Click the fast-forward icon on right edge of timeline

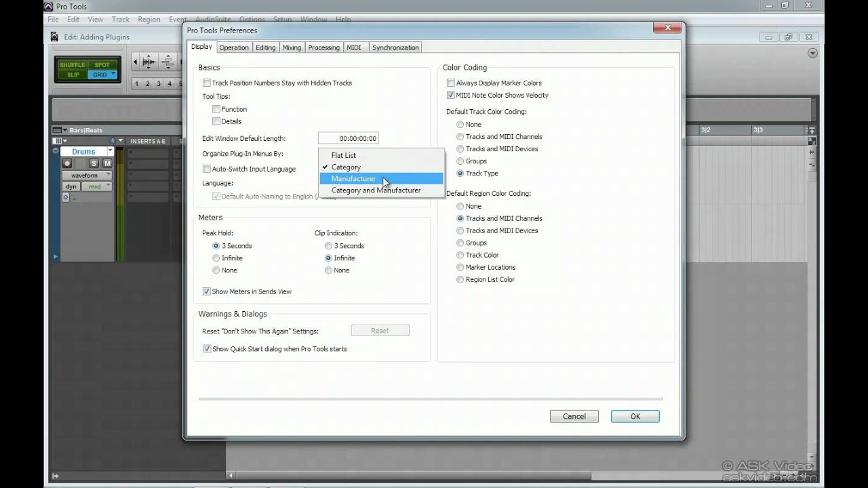click(812, 153)
